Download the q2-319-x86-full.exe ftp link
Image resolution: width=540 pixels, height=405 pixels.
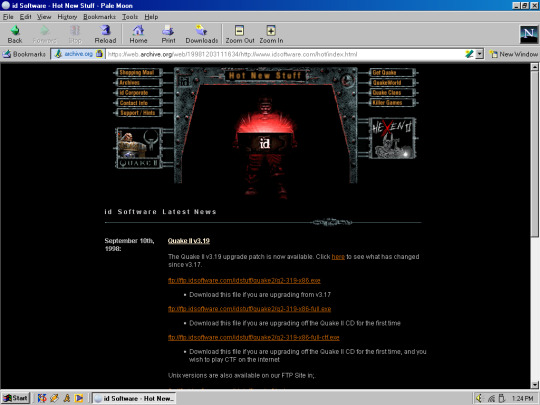click(x=249, y=309)
